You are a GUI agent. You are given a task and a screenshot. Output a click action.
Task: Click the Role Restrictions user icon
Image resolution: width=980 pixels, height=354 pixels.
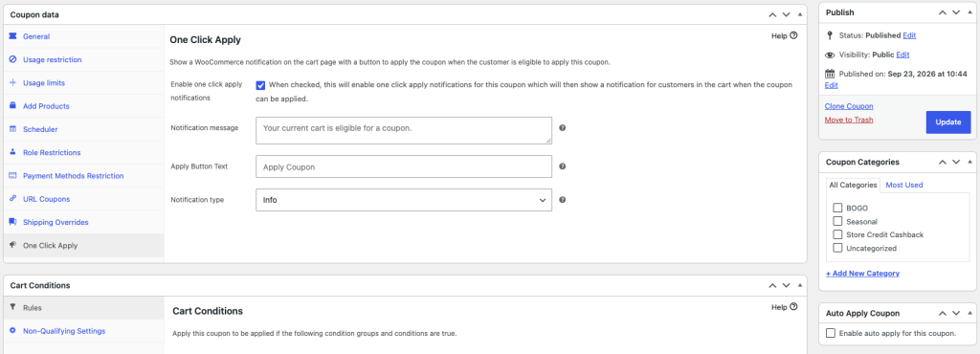click(12, 152)
